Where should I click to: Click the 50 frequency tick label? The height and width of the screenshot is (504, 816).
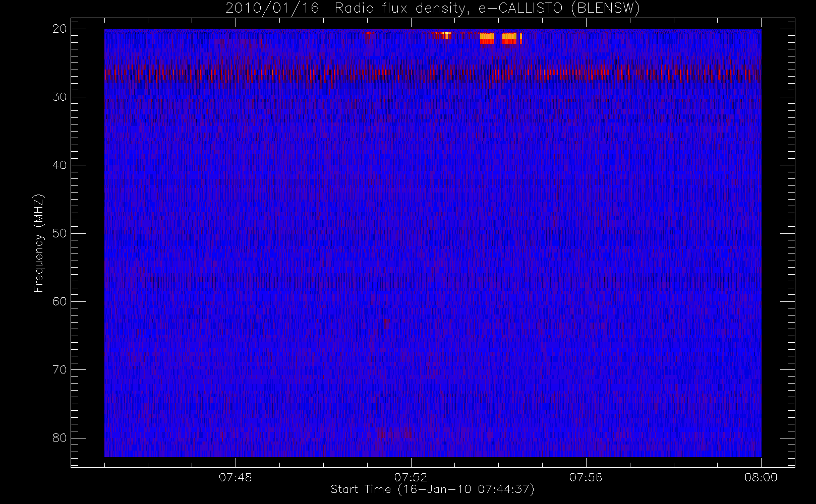point(60,233)
